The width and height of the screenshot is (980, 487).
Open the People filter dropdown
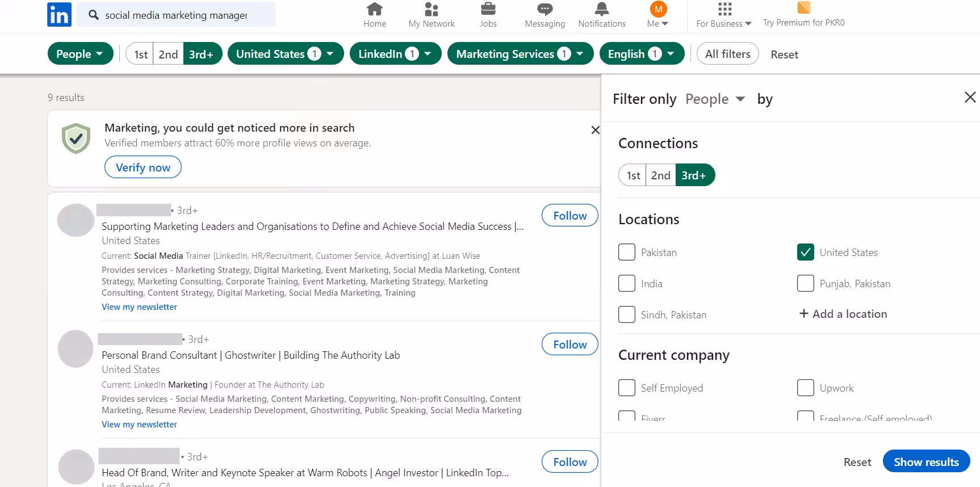(80, 54)
